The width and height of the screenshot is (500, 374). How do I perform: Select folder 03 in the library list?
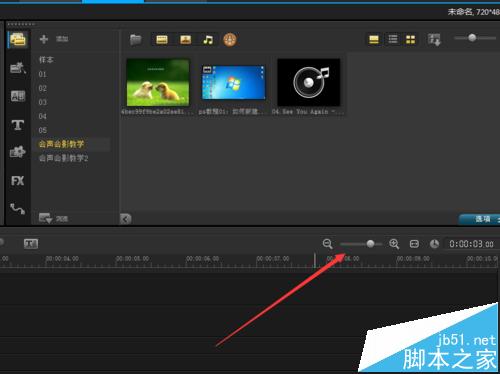42,102
